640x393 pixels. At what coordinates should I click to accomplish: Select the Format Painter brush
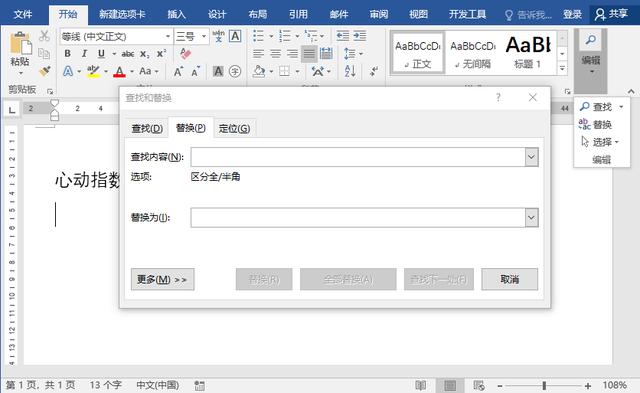[x=44, y=71]
